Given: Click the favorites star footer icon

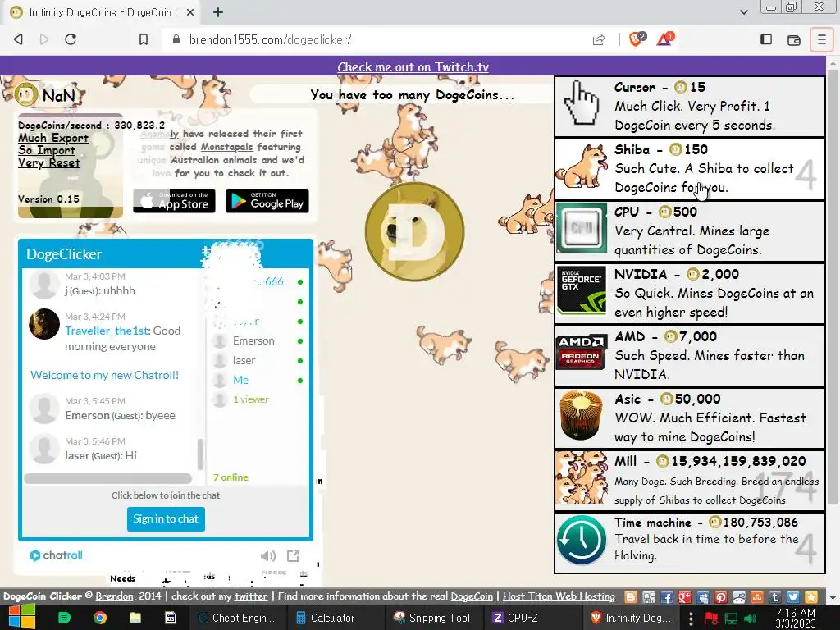Looking at the screenshot, I should [811, 597].
